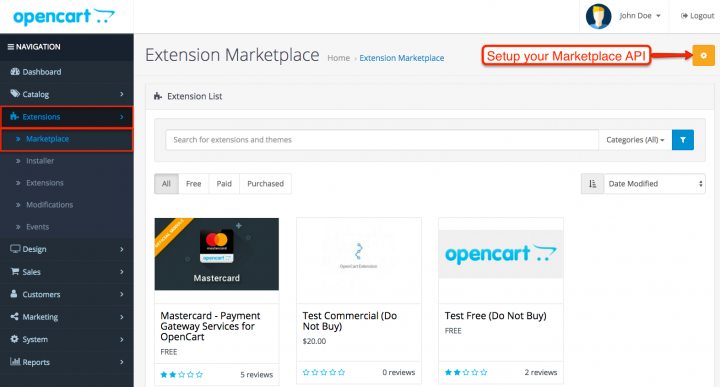This screenshot has width=720, height=387.
Task: Click the navigation hamburger icon
Action: point(11,47)
